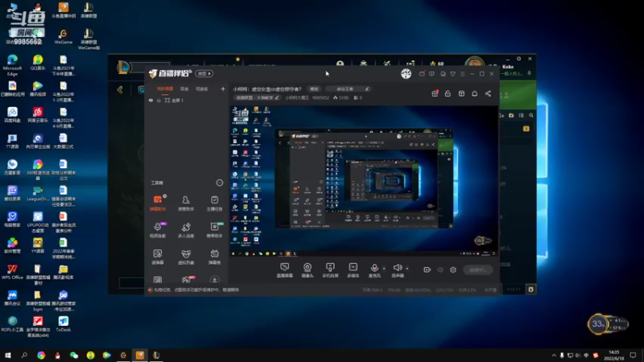Open Microsoft Edge desktop shortcut

(x=12, y=66)
